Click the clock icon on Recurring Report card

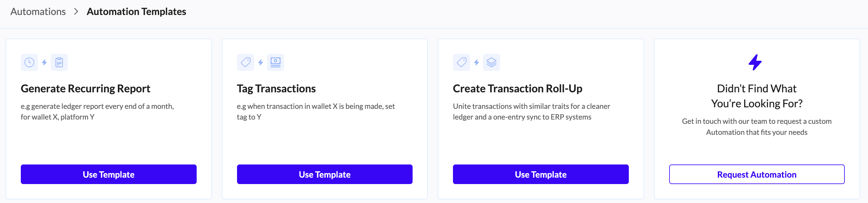pyautogui.click(x=29, y=62)
